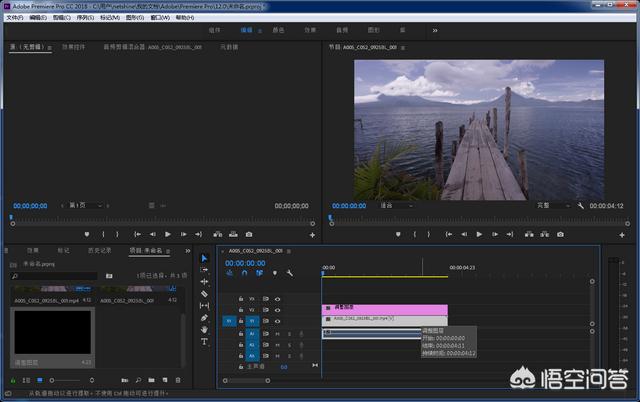
Task: Open playback resolution dropdown in program monitor
Action: tap(547, 206)
